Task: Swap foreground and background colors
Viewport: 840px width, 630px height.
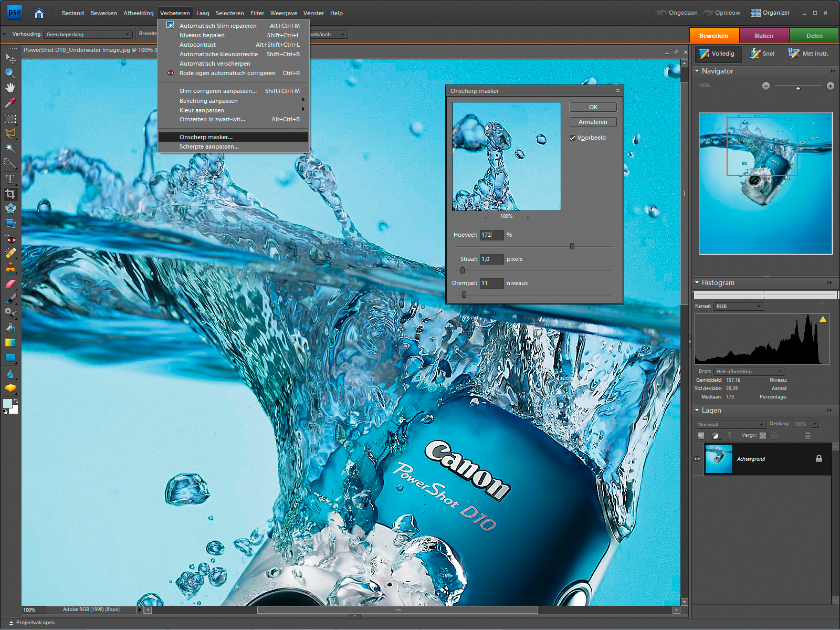Action: 16,401
